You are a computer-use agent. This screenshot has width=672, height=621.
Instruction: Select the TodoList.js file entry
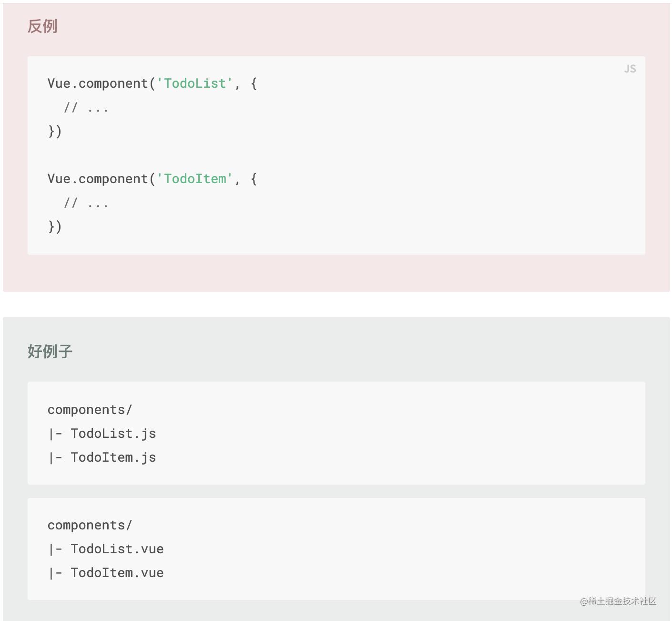(113, 434)
